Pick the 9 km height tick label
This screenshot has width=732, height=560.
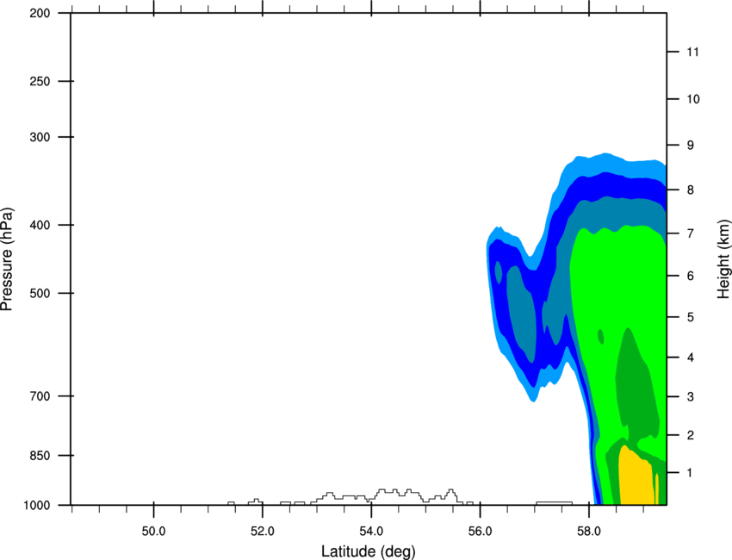pyautogui.click(x=691, y=146)
